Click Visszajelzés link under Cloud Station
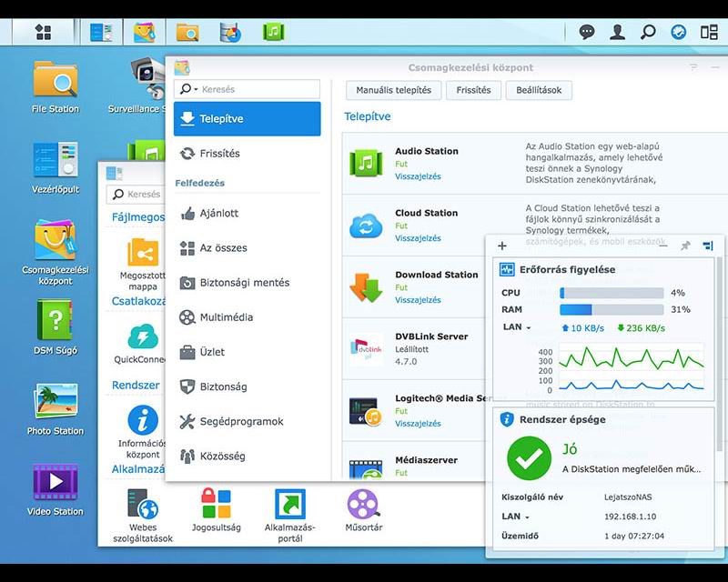728x582 pixels. pyautogui.click(x=418, y=238)
